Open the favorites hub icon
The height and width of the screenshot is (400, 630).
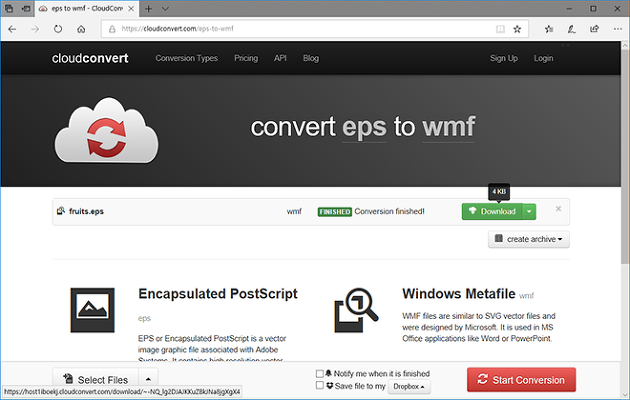[x=549, y=29]
